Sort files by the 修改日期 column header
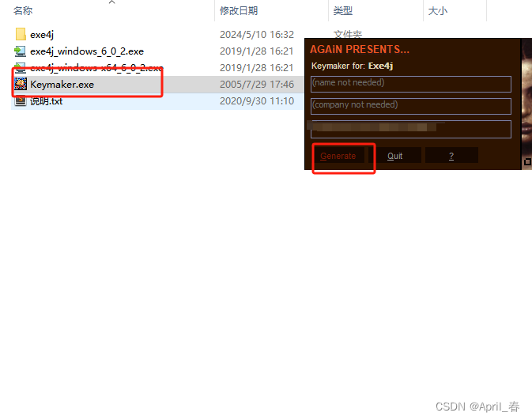The height and width of the screenshot is (420, 532). 239,11
